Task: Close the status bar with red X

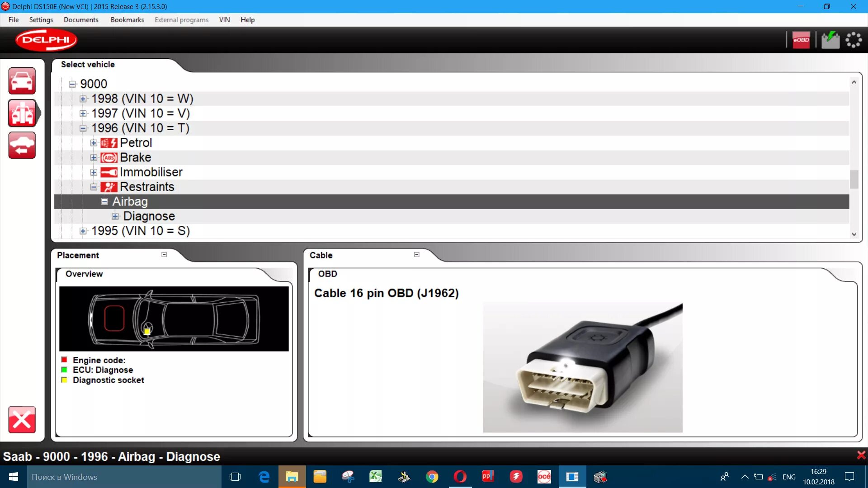Action: click(861, 455)
